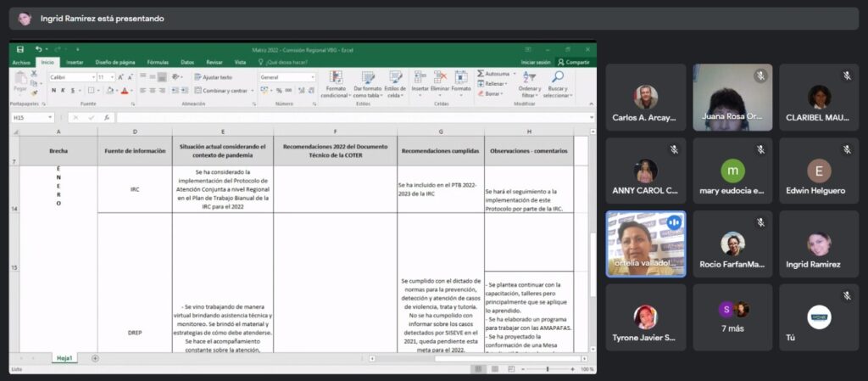Expand the Calibri font name dropdown

[93, 76]
